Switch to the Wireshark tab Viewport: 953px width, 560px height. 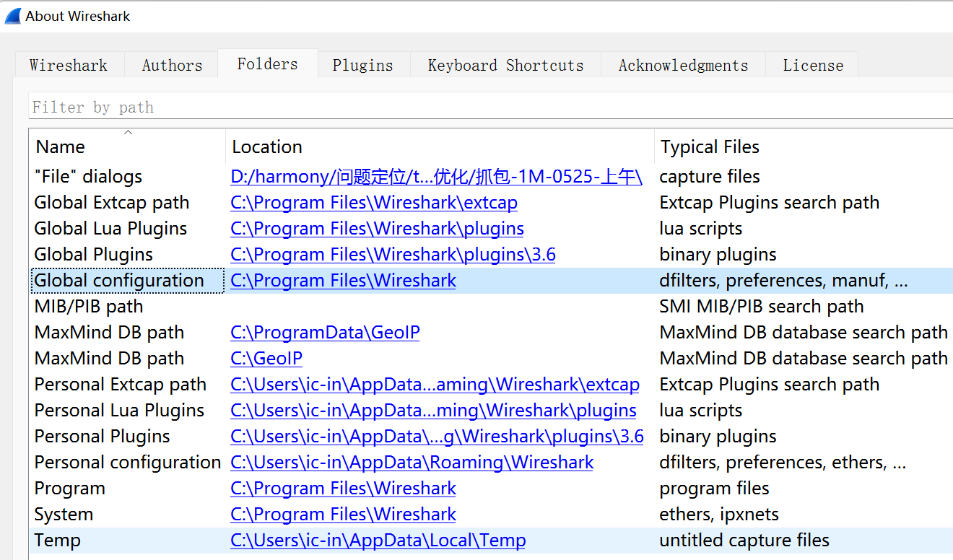click(69, 64)
